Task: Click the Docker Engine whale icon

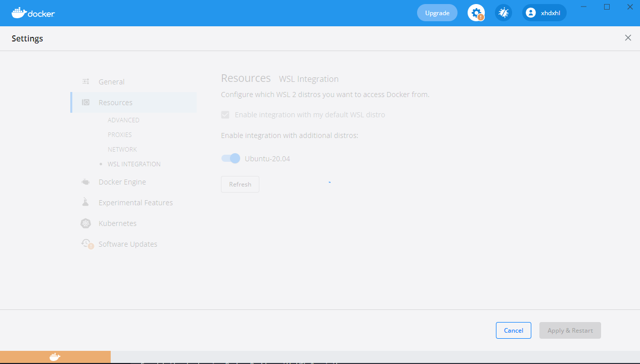Action: pyautogui.click(x=86, y=181)
